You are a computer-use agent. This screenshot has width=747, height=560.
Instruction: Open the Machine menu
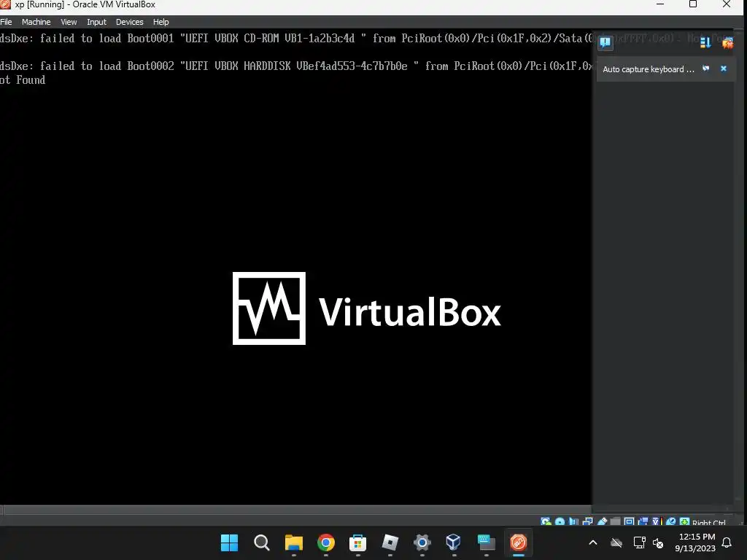pos(36,22)
